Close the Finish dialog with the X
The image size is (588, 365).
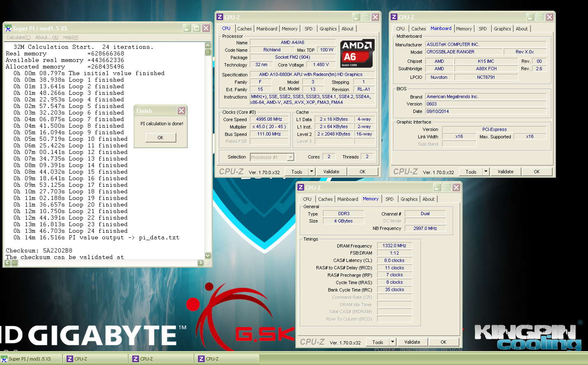pos(181,111)
